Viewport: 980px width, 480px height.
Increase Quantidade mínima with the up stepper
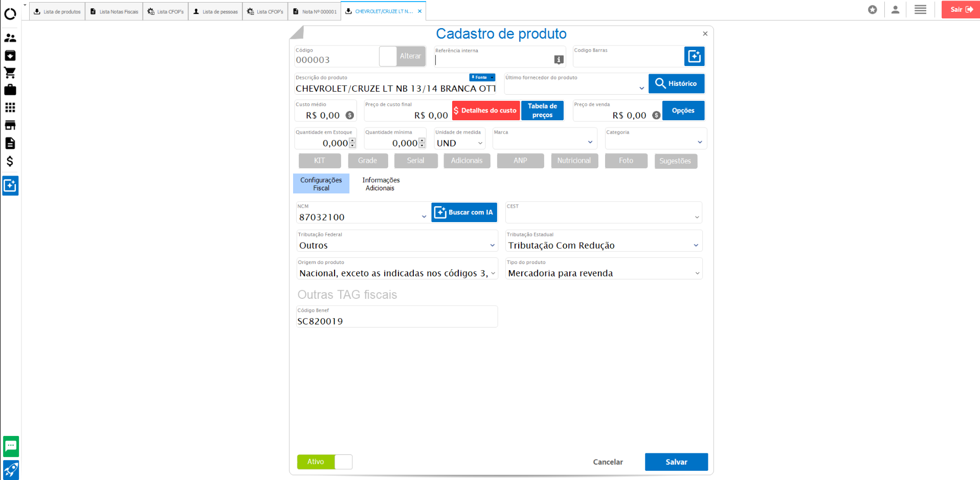(x=422, y=141)
